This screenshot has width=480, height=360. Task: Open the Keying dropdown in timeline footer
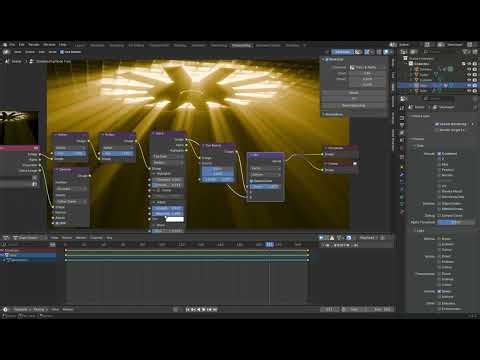click(x=40, y=309)
